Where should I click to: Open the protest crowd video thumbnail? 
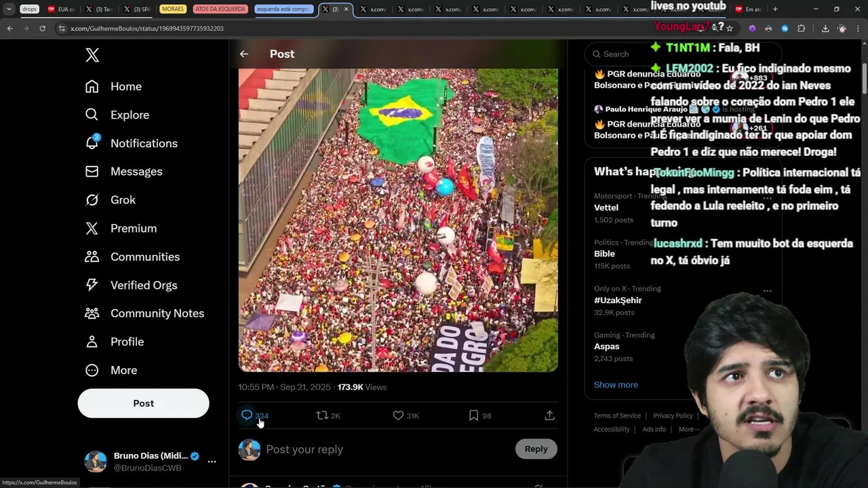(x=398, y=220)
